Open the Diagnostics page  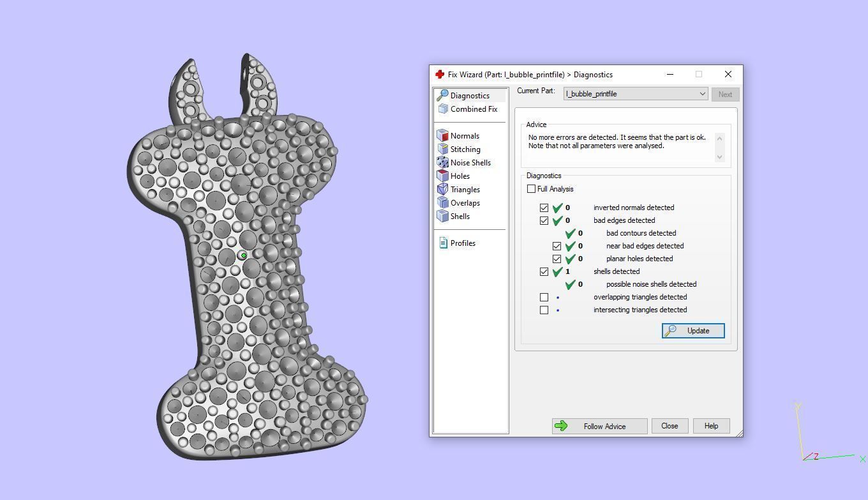470,96
